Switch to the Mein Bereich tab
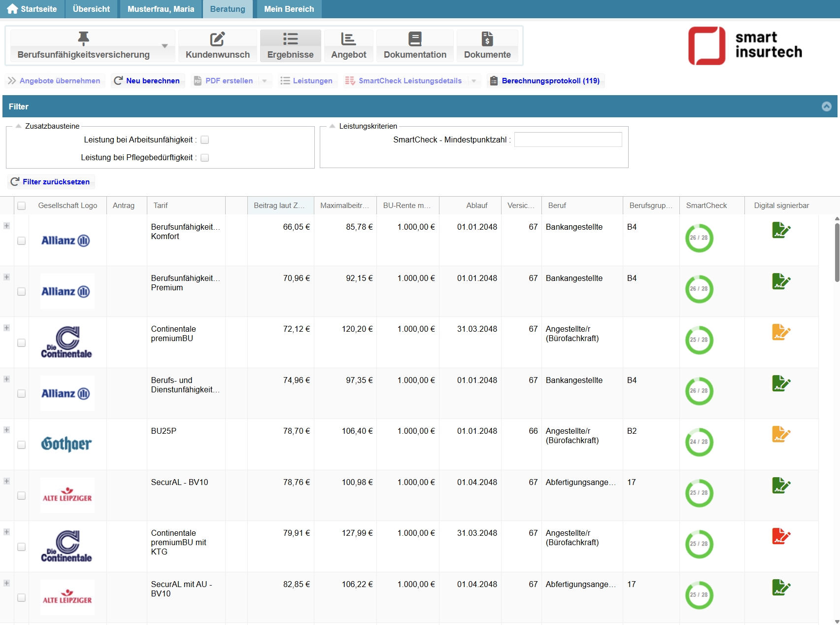Viewport: 840px width, 625px height. point(289,9)
